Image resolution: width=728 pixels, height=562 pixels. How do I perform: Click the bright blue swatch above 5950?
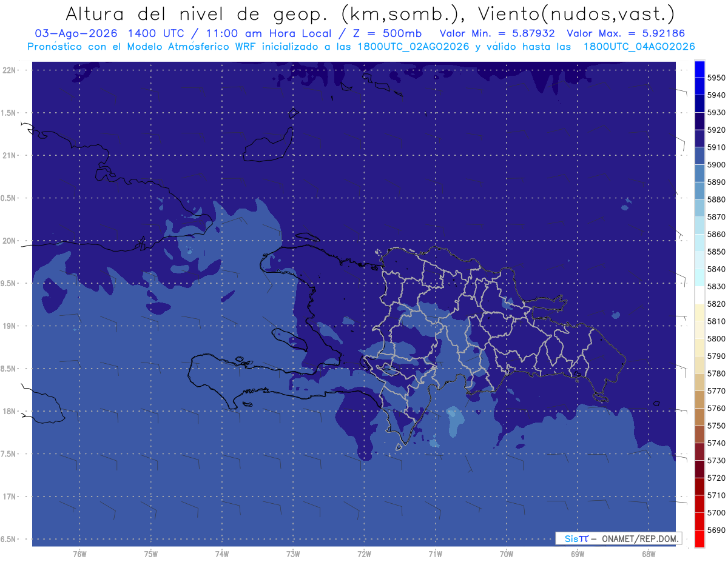(699, 69)
